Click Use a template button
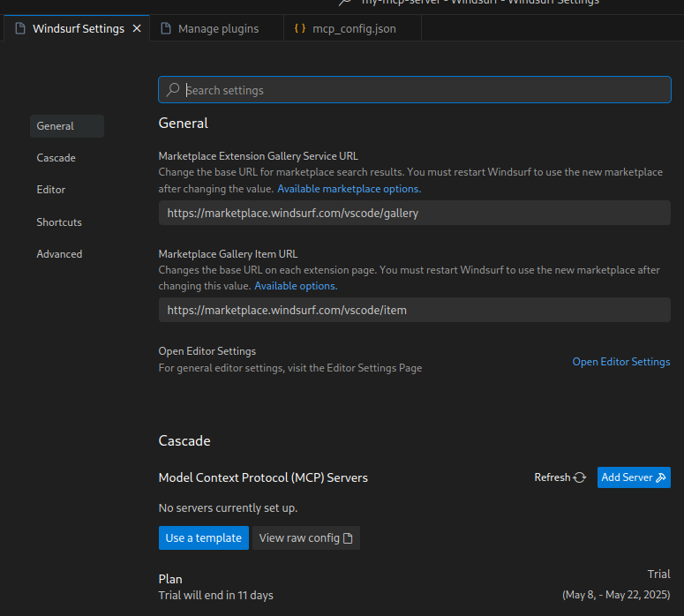This screenshot has width=684, height=616. (x=204, y=538)
